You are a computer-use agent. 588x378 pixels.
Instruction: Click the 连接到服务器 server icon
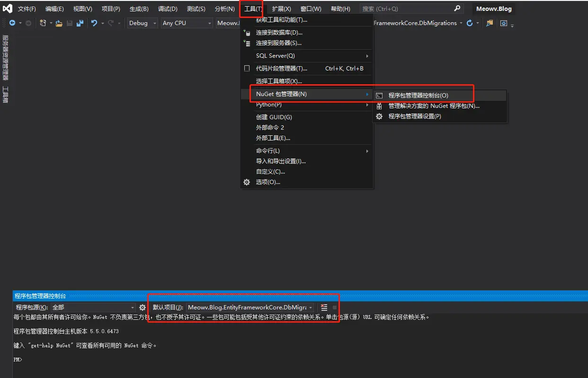pyautogui.click(x=247, y=43)
